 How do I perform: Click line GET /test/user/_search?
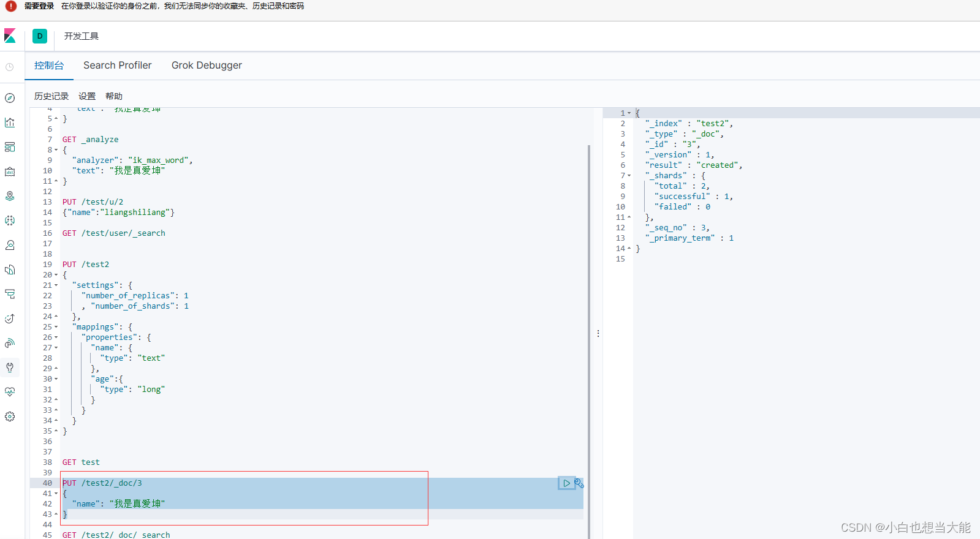(114, 233)
